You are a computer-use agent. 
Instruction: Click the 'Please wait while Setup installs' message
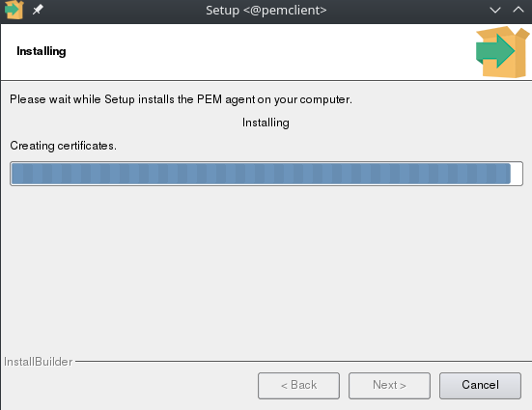(181, 99)
